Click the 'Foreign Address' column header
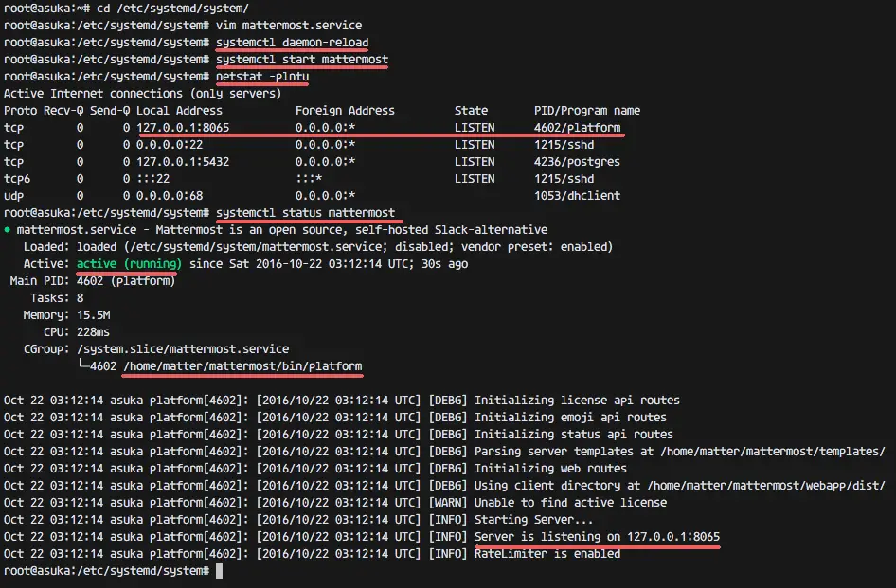The height and width of the screenshot is (588, 896). [345, 111]
